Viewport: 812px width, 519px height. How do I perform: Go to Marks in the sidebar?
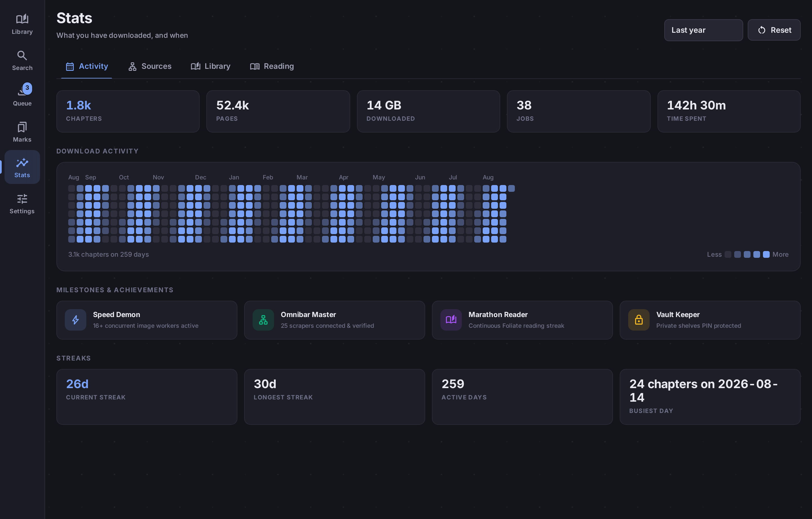[x=22, y=132]
